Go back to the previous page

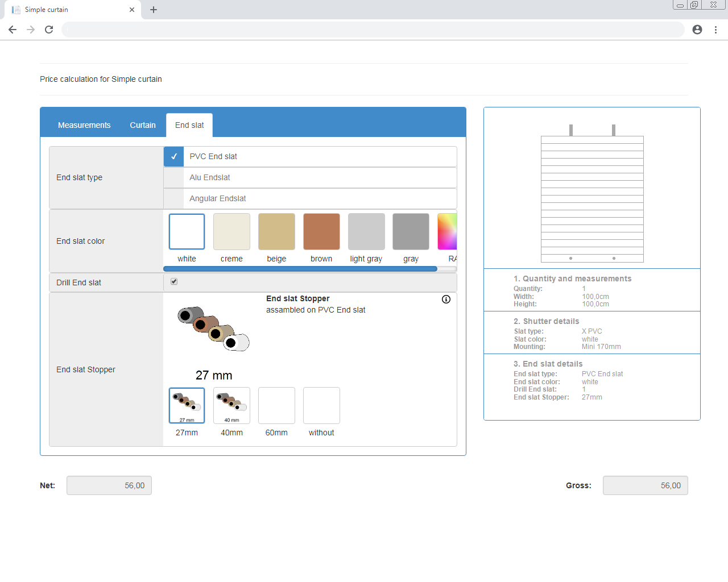[13, 30]
